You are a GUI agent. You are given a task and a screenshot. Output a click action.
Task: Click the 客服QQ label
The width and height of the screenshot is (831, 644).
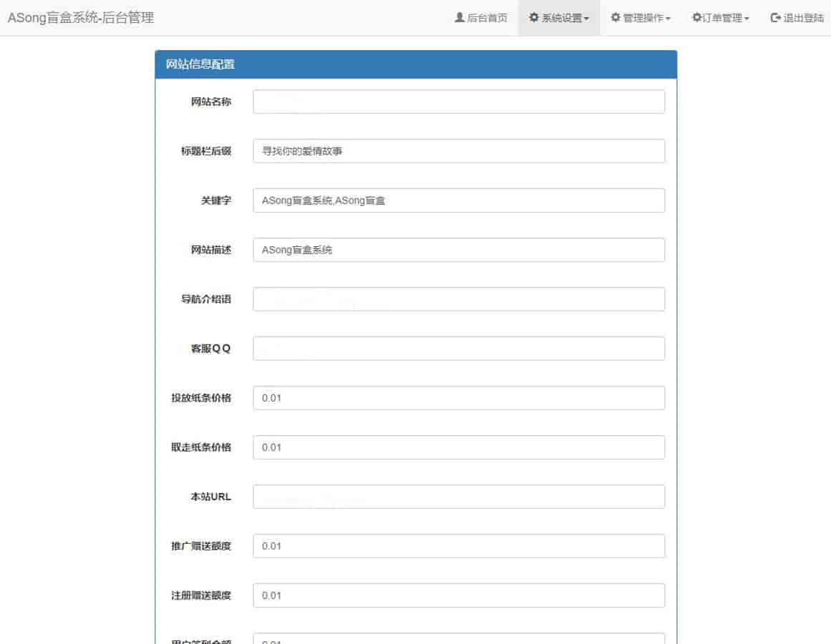point(211,348)
